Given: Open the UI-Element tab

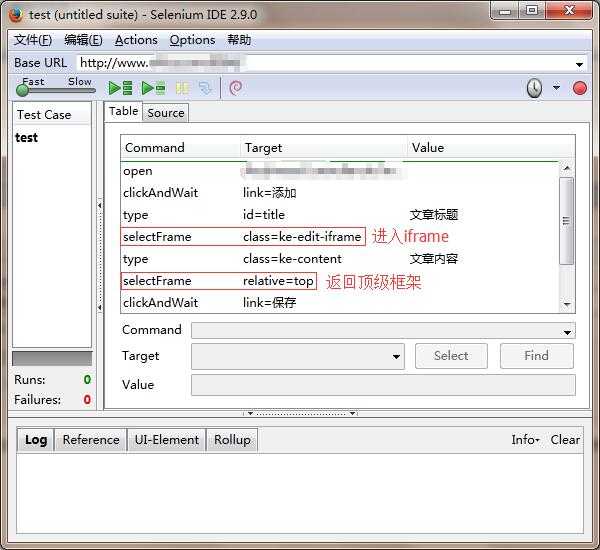Looking at the screenshot, I should click(x=166, y=440).
